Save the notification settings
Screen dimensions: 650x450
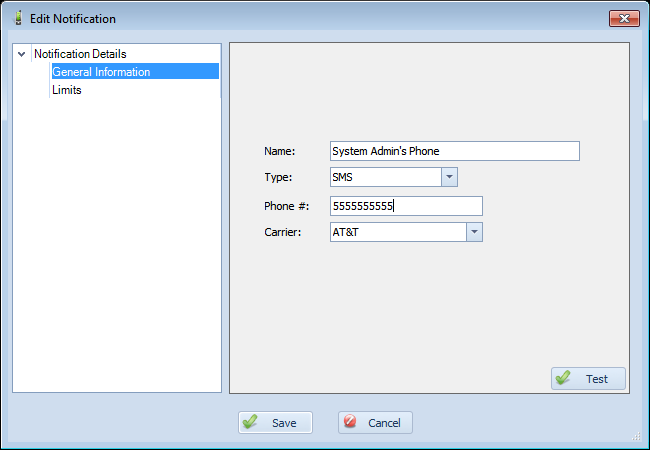[275, 423]
